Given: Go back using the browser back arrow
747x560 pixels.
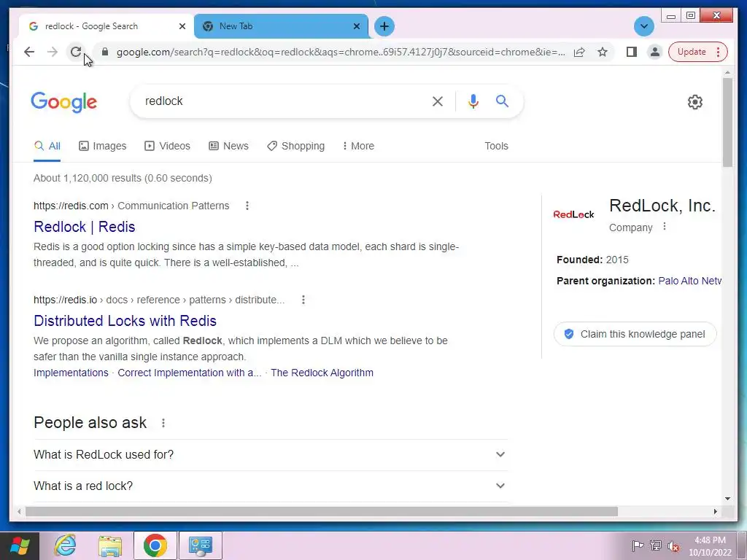Looking at the screenshot, I should (29, 52).
